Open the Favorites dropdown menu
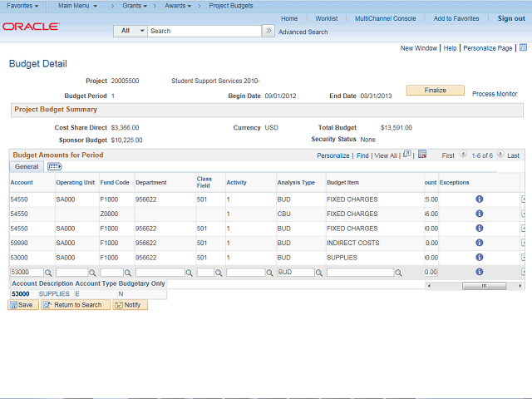Viewport: 532px width, 399px height. 22,6
